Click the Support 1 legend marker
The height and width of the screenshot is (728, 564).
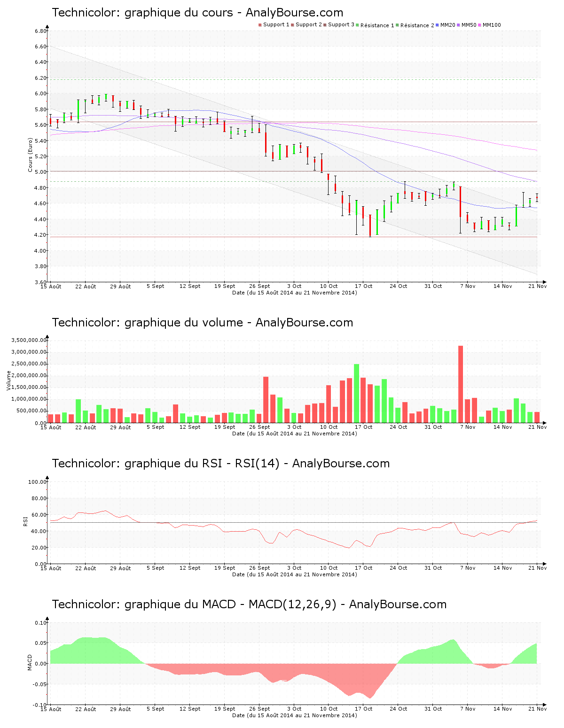coord(260,25)
